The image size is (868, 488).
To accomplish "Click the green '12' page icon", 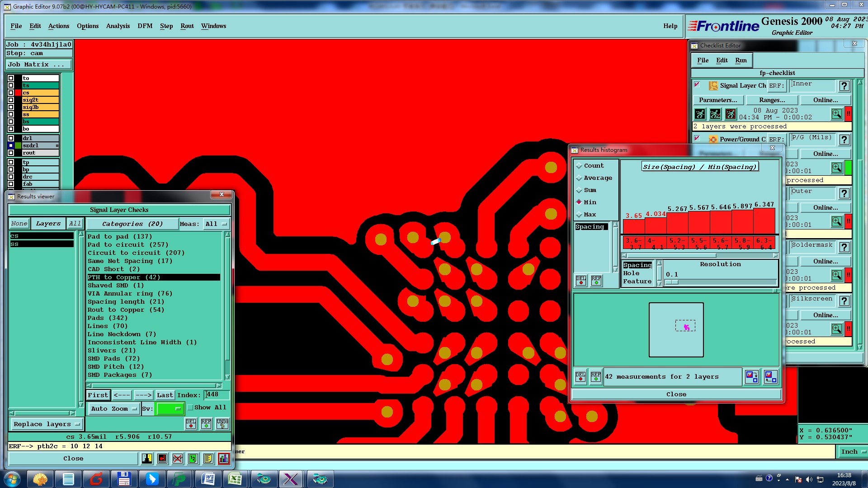I will coord(193,459).
